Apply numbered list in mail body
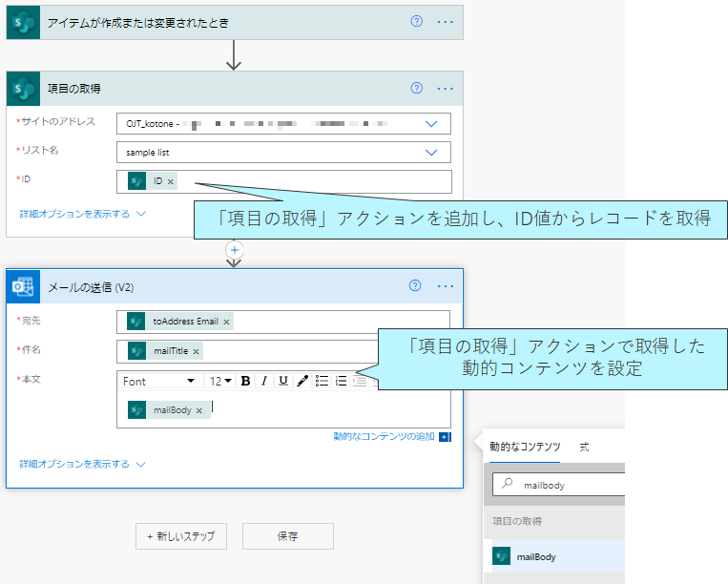This screenshot has width=728, height=584. (341, 381)
